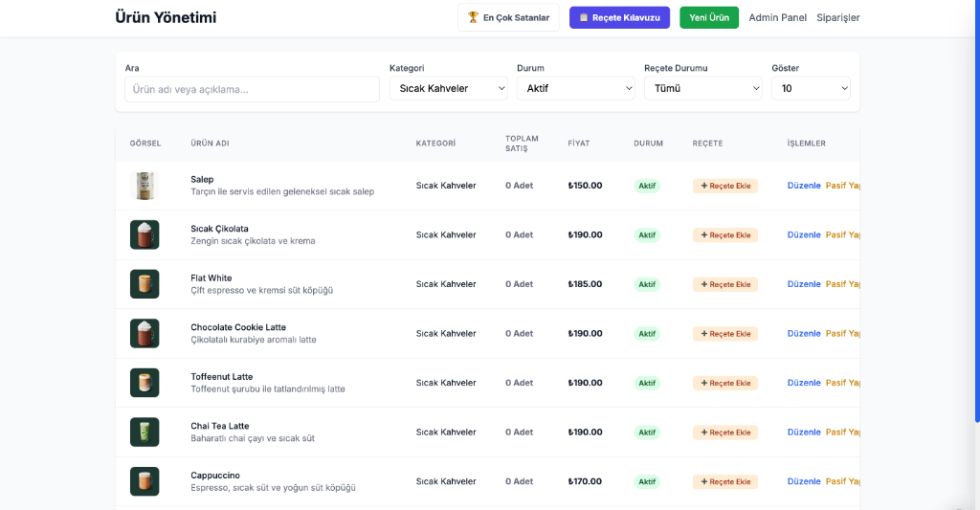Viewport: 980px width, 510px height.
Task: Open Admin Panel in the top navigation
Action: (777, 17)
